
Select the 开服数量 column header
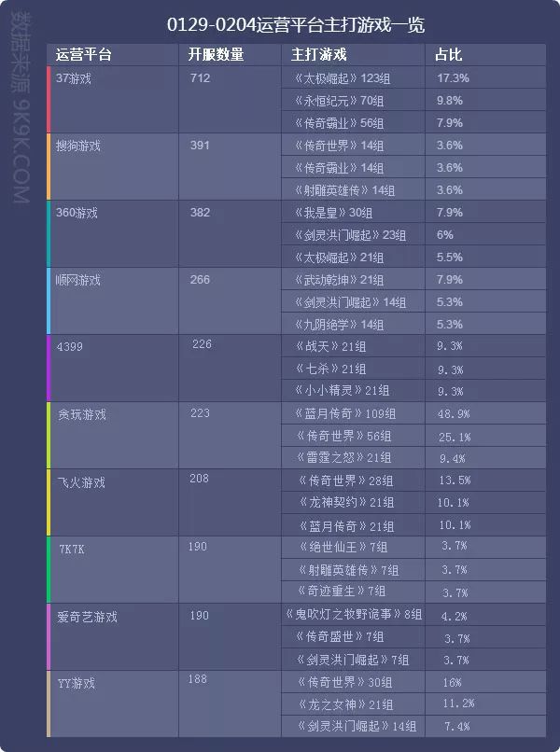point(216,55)
